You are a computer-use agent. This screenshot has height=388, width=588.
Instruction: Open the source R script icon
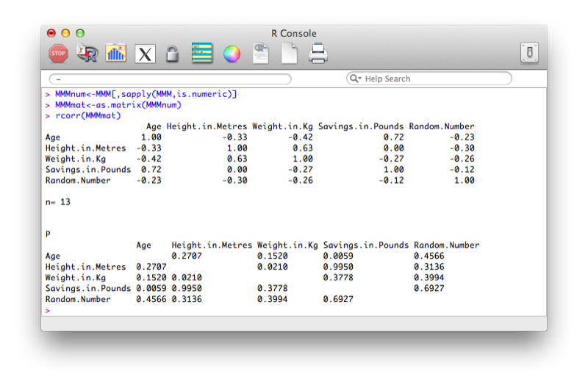tap(87, 53)
